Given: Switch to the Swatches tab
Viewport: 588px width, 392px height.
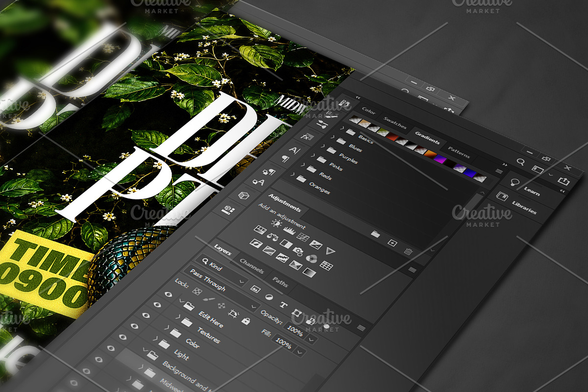Looking at the screenshot, I should click(x=395, y=124).
